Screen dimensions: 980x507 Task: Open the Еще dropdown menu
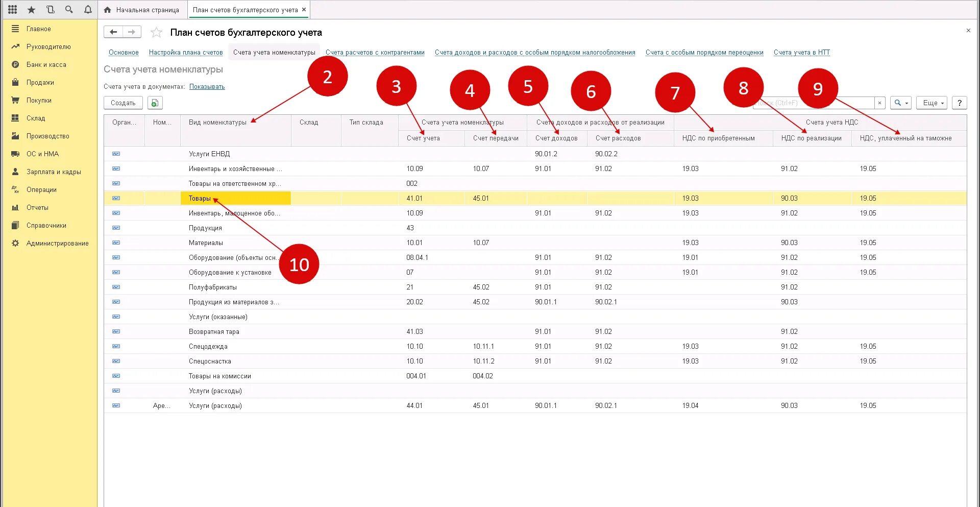[932, 103]
